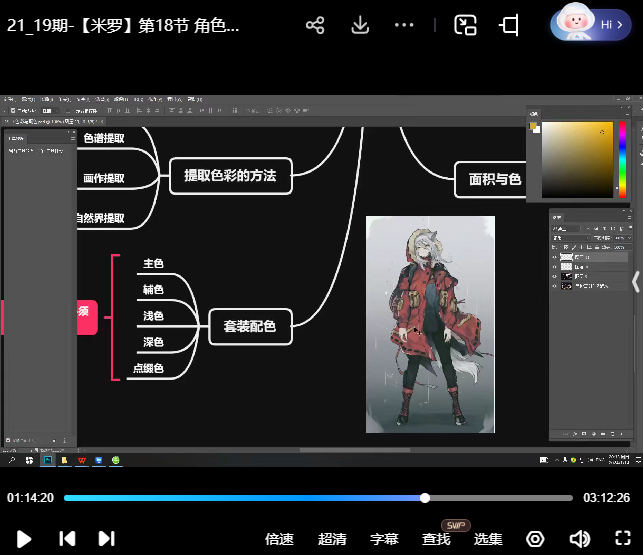Open the Hi assistant mascot button
The image size is (643, 555).
(590, 25)
